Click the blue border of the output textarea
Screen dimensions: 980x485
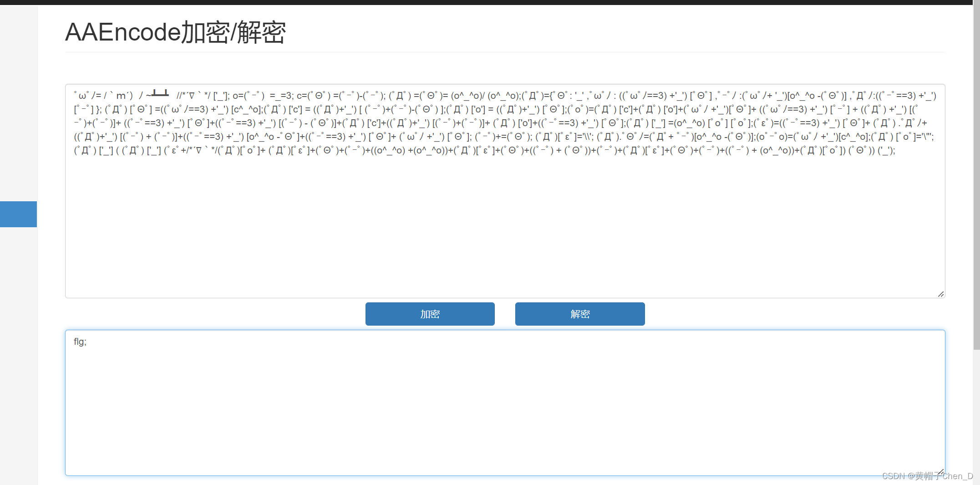click(x=501, y=331)
